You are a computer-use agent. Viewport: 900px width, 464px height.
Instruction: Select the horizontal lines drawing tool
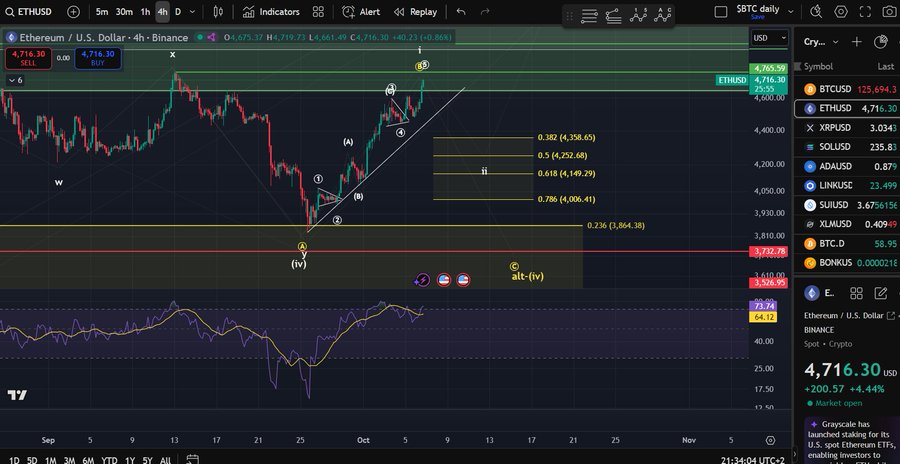tap(589, 16)
